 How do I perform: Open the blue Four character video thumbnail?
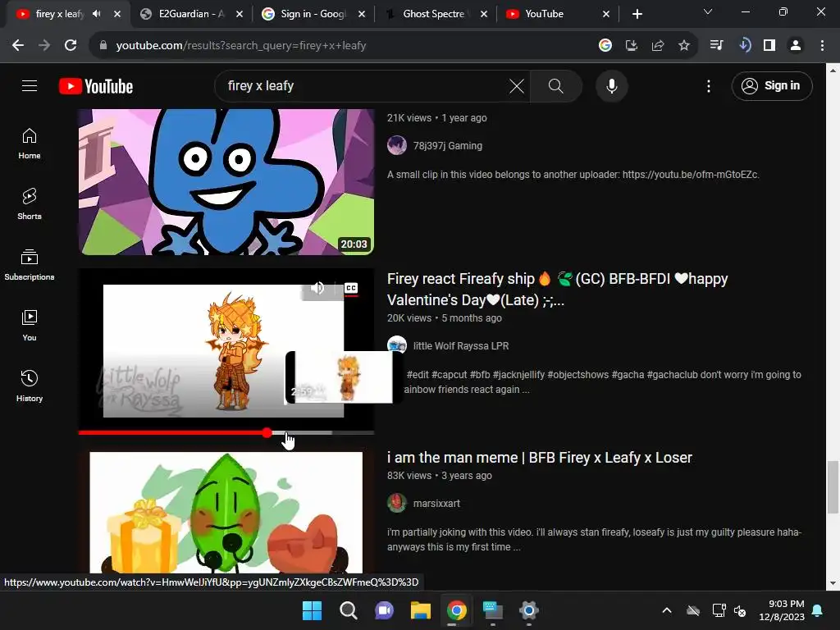coord(226,182)
